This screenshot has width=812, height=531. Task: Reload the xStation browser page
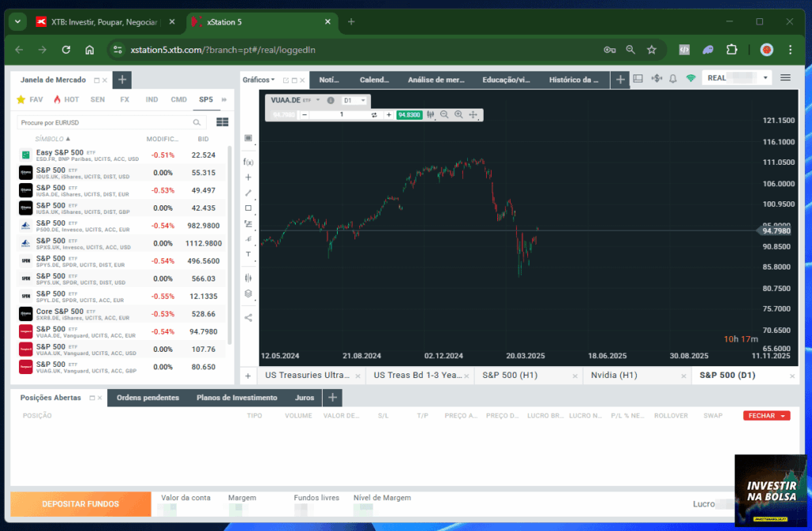[x=66, y=50]
